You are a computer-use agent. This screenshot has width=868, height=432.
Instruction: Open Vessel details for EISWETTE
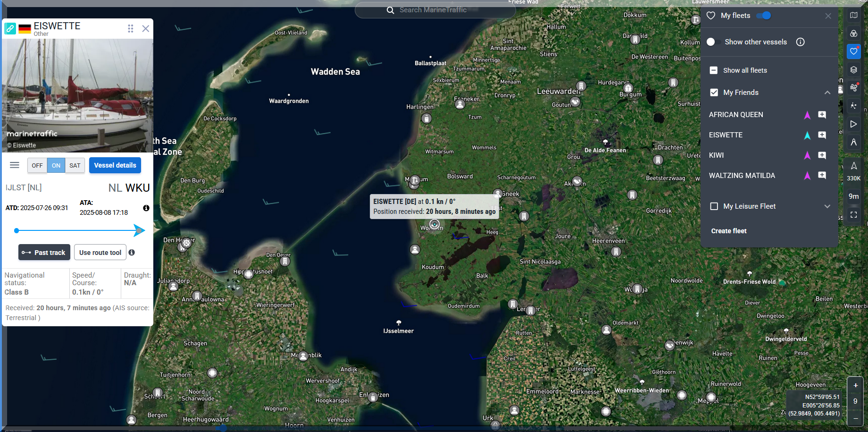115,165
